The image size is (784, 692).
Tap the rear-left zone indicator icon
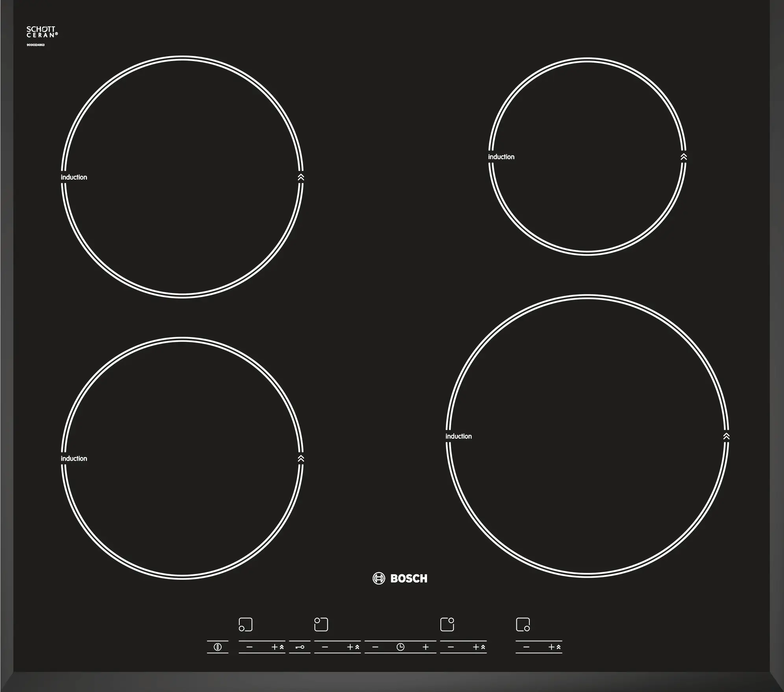(x=321, y=624)
